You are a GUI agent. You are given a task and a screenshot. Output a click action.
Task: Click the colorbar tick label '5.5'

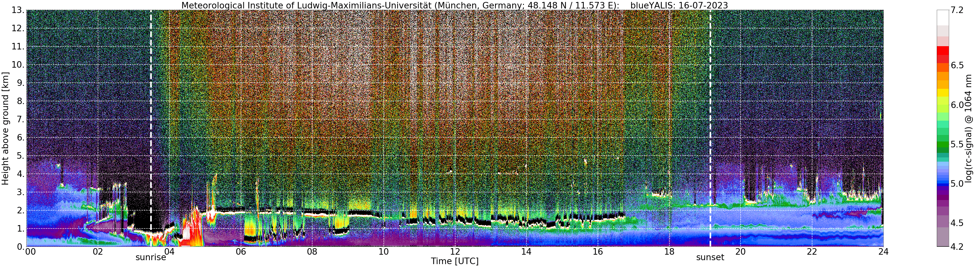click(x=957, y=144)
